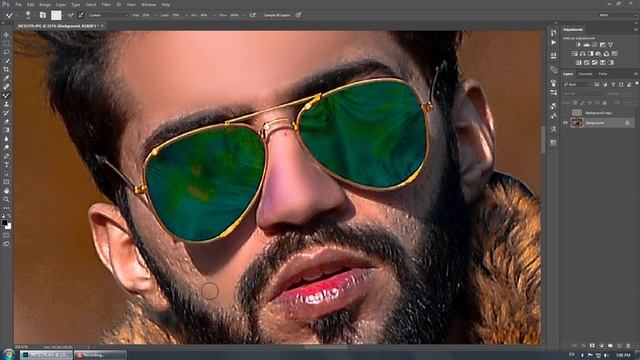Add a Levels adjustment

(x=587, y=44)
